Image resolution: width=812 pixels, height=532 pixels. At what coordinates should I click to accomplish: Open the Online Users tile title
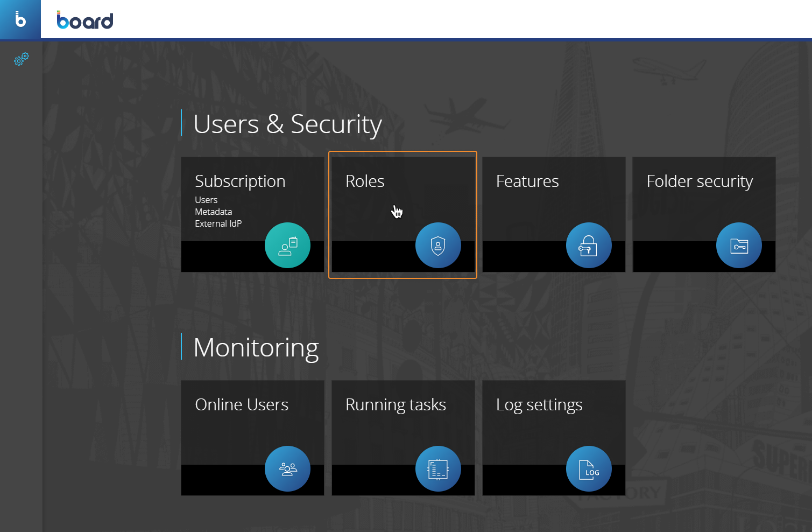pyautogui.click(x=242, y=405)
